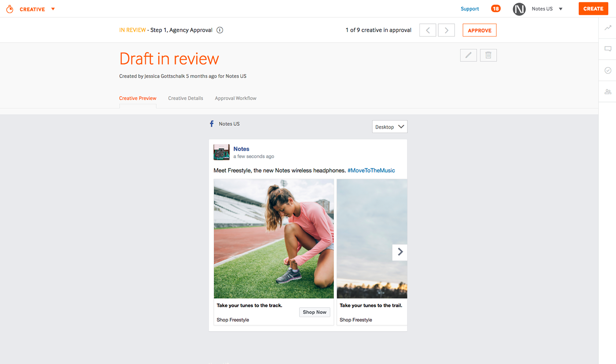Click the orange Create button
616x364 pixels.
pyautogui.click(x=593, y=9)
